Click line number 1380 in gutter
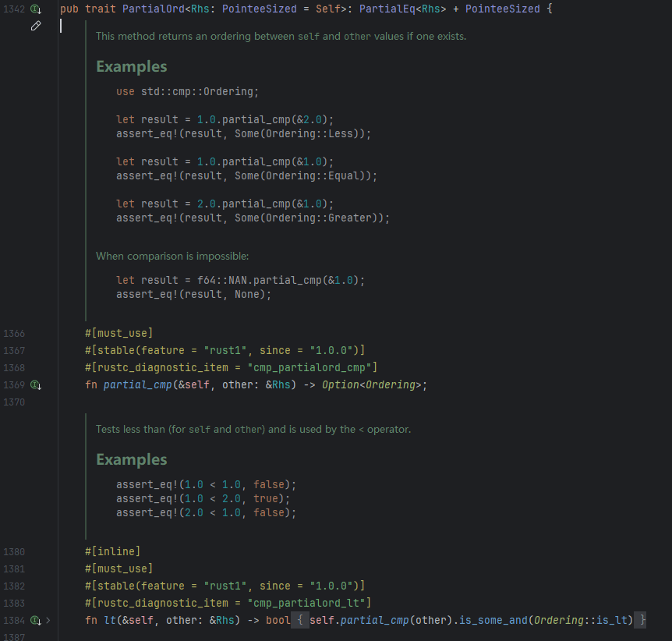672x641 pixels. point(14,551)
